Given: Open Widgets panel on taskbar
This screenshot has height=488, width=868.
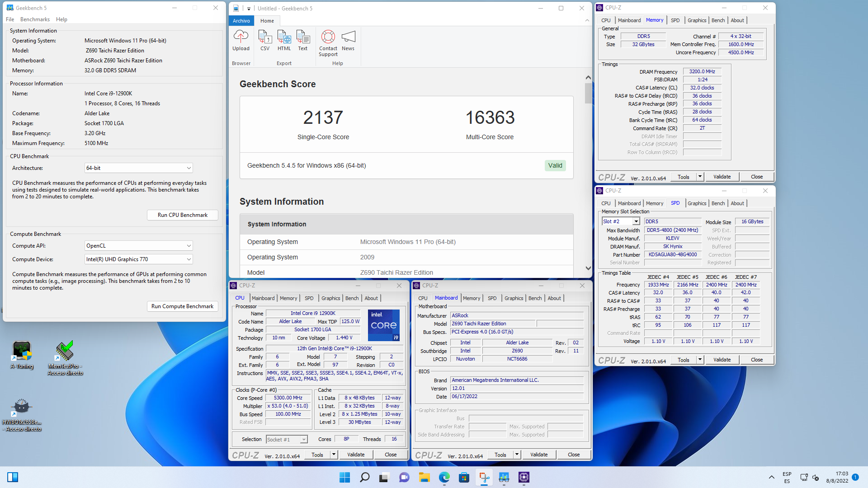Looking at the screenshot, I should (x=13, y=477).
